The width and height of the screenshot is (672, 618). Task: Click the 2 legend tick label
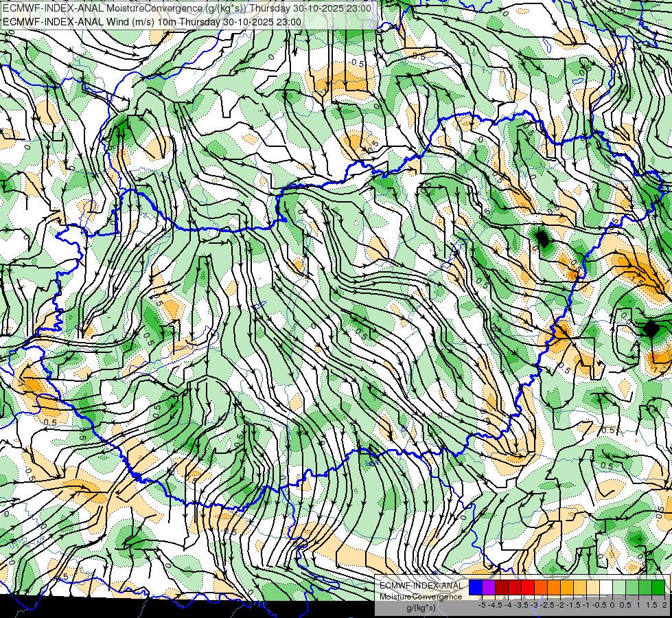pos(664,606)
